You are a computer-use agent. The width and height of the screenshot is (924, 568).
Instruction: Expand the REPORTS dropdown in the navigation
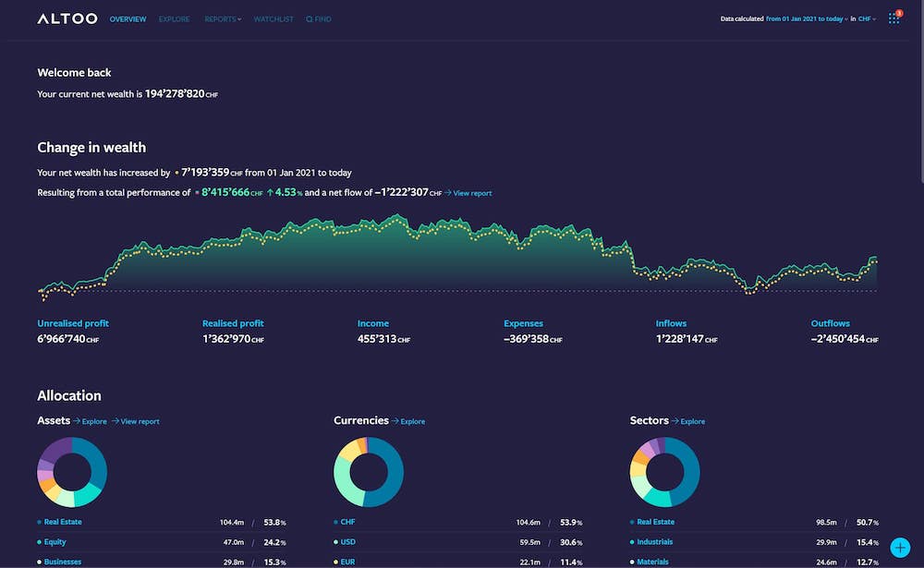click(222, 18)
